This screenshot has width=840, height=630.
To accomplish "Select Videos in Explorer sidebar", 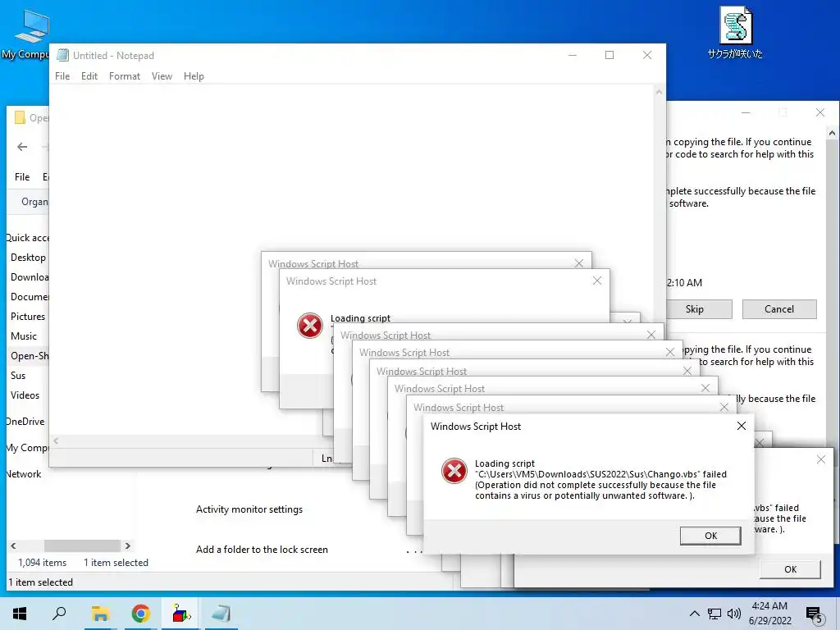I will [25, 395].
